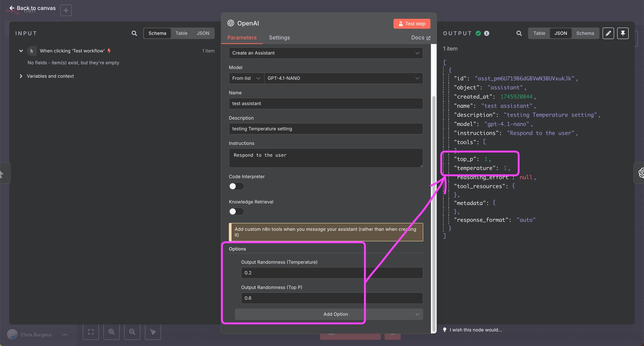Click the search icon in INPUT panel
The height and width of the screenshot is (346, 644).
coord(134,33)
